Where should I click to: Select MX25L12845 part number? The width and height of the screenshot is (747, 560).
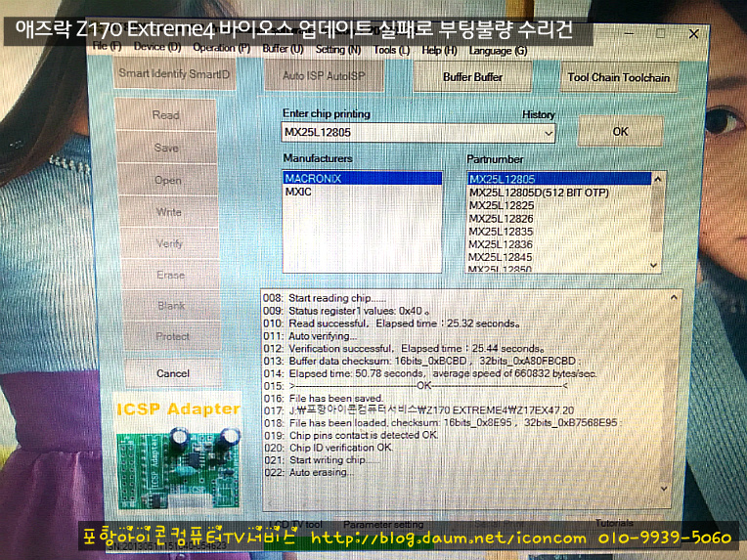click(559, 257)
